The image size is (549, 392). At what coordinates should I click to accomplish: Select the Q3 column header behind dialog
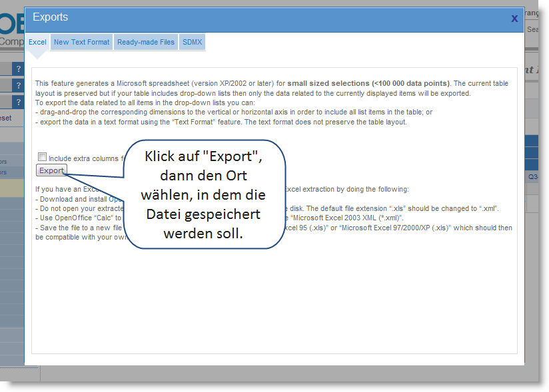pyautogui.click(x=532, y=178)
